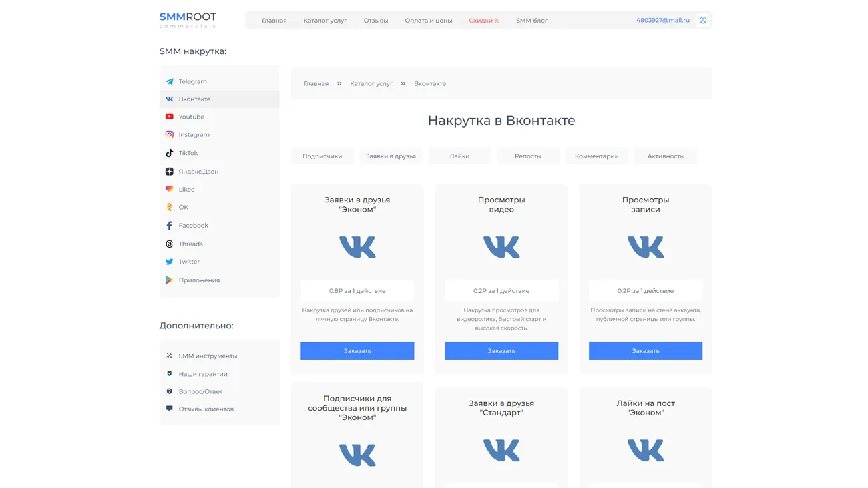Screen dimensions: 868x488
Task: Click the VK logo in Просмотры видео card
Action: [x=501, y=247]
